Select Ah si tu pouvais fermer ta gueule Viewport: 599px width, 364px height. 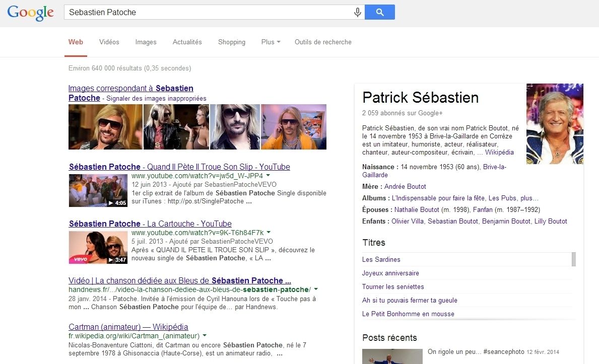tap(410, 300)
